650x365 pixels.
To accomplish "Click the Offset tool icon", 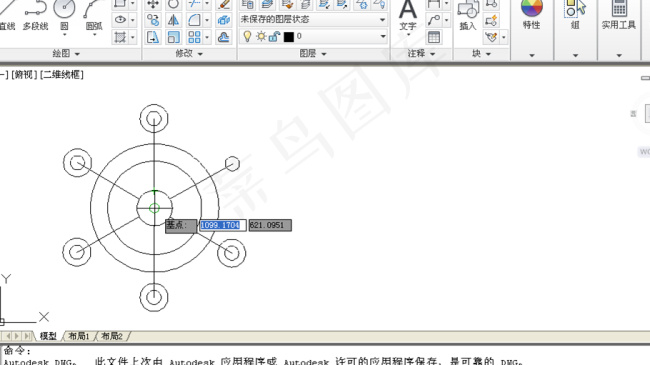I will tap(223, 37).
